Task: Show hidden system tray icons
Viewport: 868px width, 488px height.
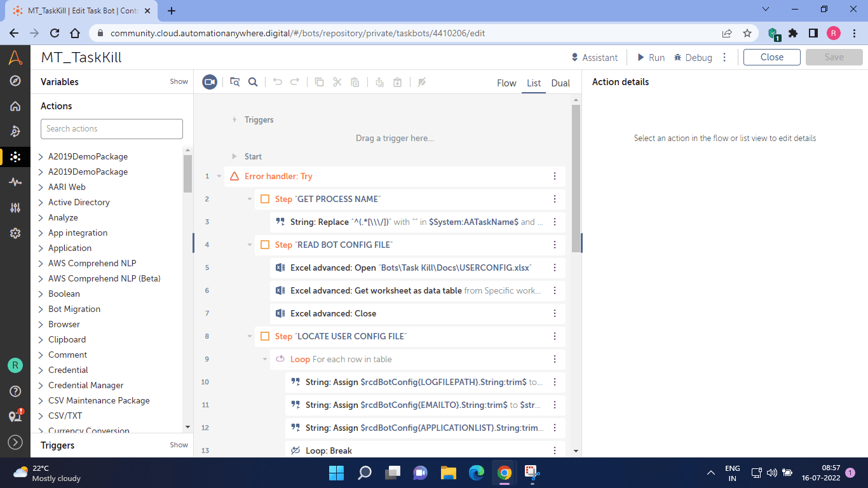Action: (710, 473)
